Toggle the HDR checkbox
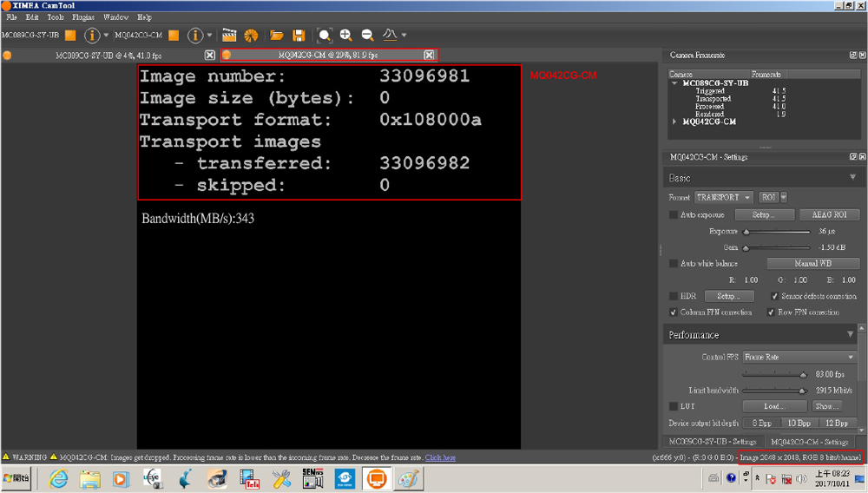 (674, 296)
